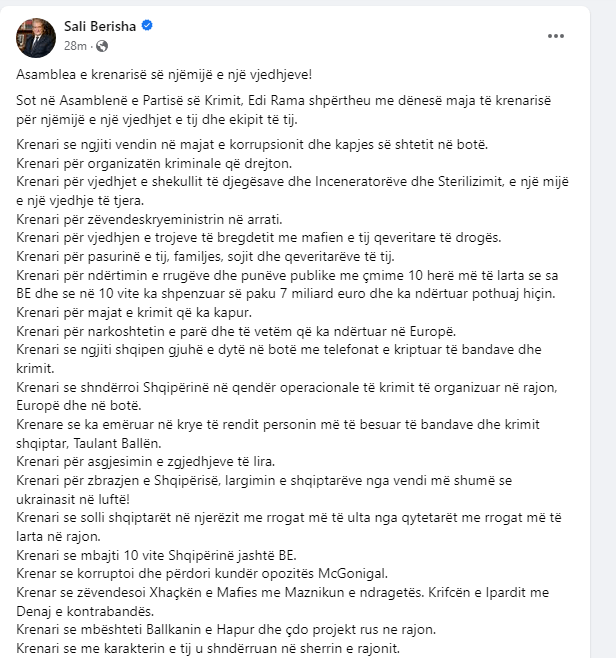The width and height of the screenshot is (616, 658).
Task: Open the three-dot post options menu
Action: [x=556, y=37]
